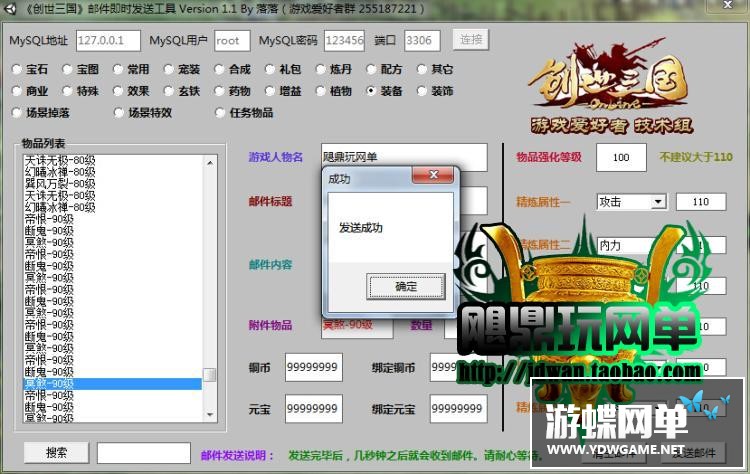Open the 精炼属性一 dropdown arrow
Viewport: 750px width, 474px height.
pos(659,202)
